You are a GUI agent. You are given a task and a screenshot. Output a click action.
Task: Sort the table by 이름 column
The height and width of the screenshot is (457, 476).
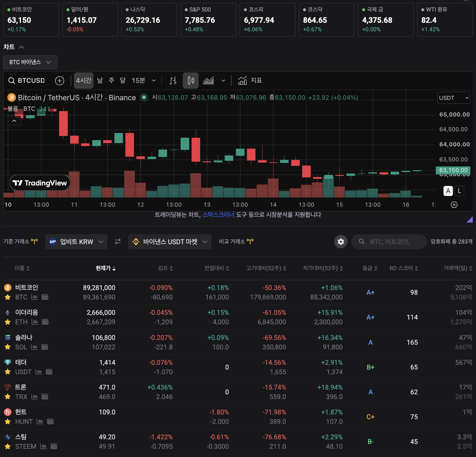coord(22,268)
